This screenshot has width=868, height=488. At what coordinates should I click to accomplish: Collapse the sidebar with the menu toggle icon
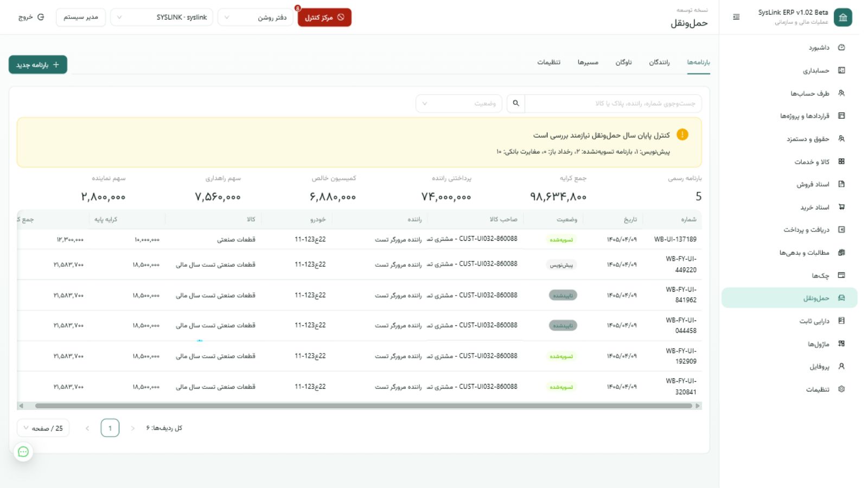(x=736, y=17)
